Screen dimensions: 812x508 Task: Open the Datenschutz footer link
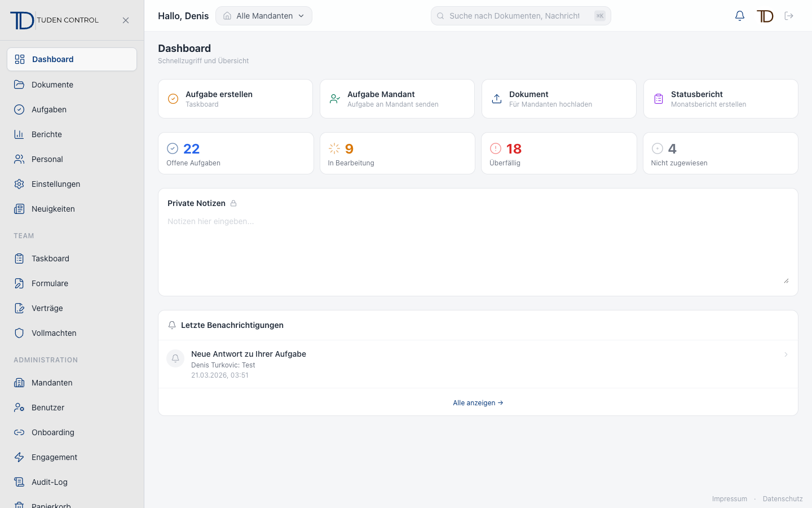tap(783, 499)
